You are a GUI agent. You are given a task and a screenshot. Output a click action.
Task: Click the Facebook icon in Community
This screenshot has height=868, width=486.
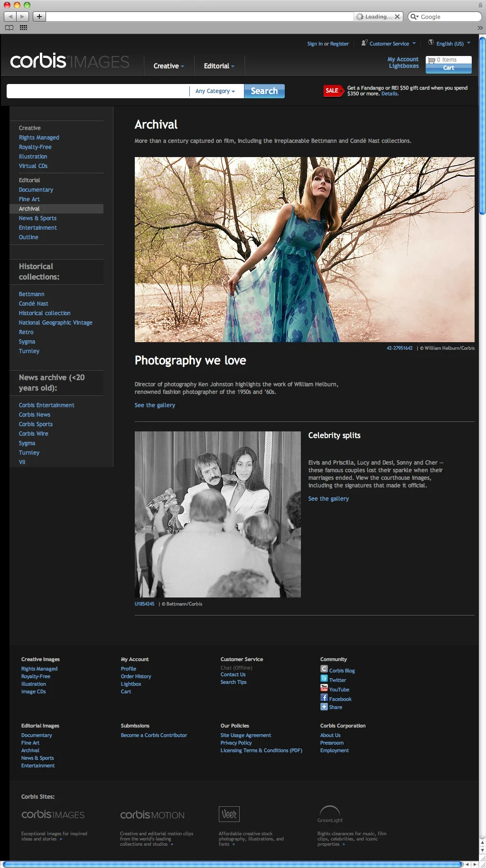(x=324, y=697)
